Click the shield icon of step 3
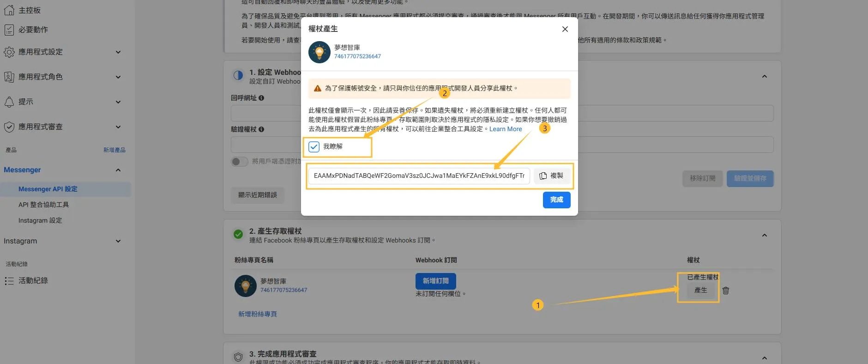Viewport: 868px width, 364px height. click(x=238, y=357)
